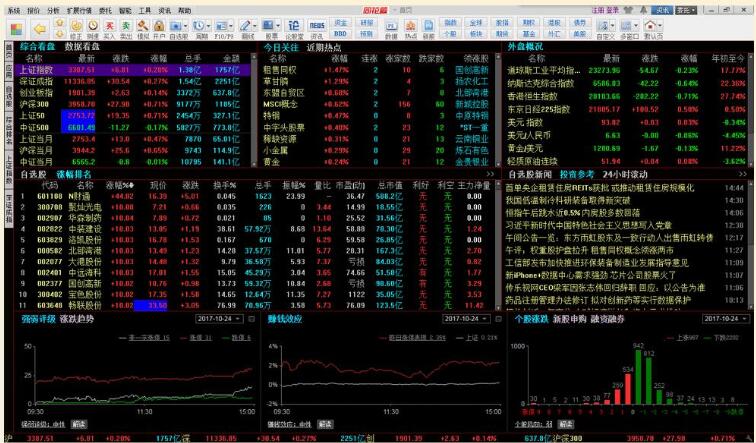Click the 基金 toolbar button
This screenshot has height=443, width=756.
(x=529, y=34)
